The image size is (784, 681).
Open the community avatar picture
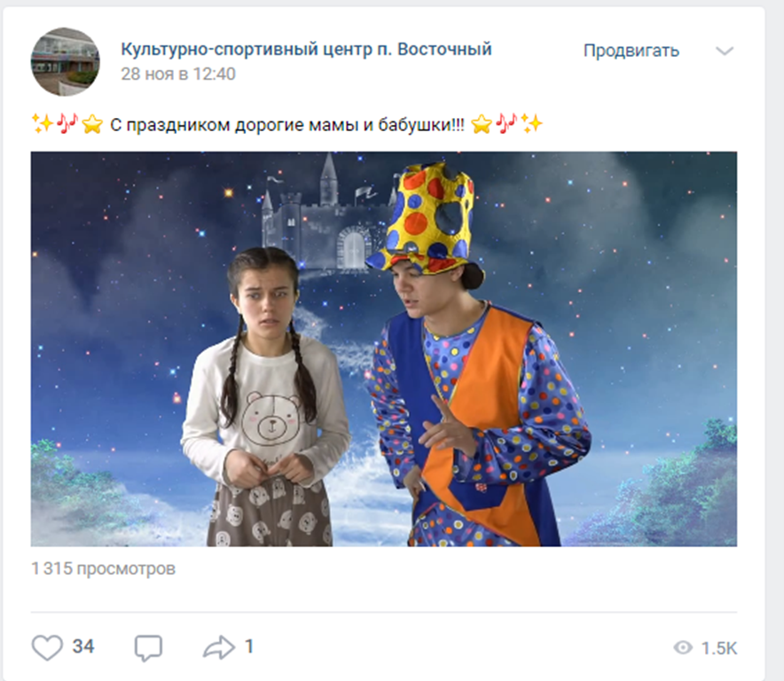65,62
